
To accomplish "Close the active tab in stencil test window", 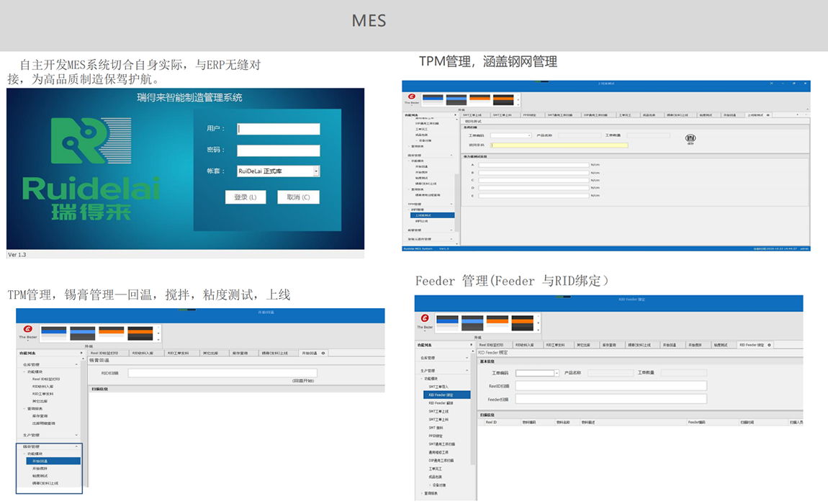I will pos(769,114).
